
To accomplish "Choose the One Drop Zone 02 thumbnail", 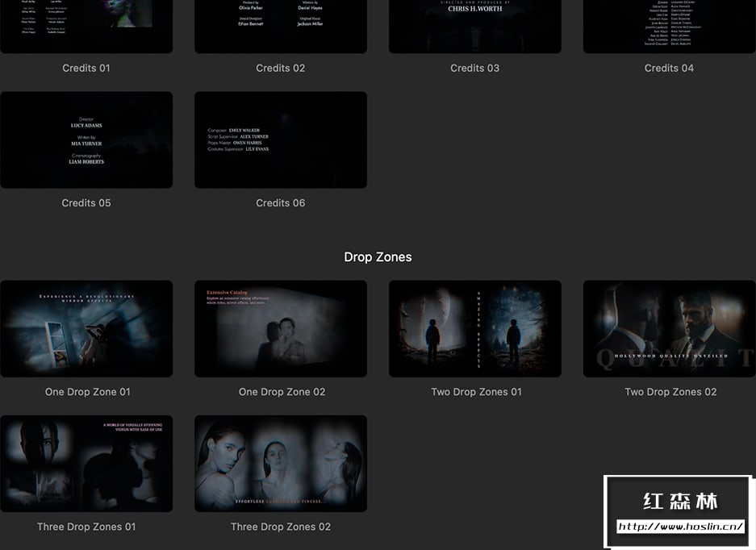I will 281,329.
